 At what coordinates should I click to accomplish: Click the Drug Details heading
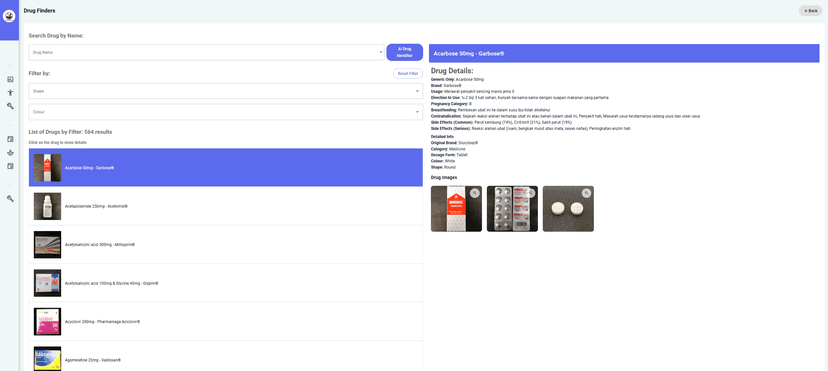coord(452,71)
